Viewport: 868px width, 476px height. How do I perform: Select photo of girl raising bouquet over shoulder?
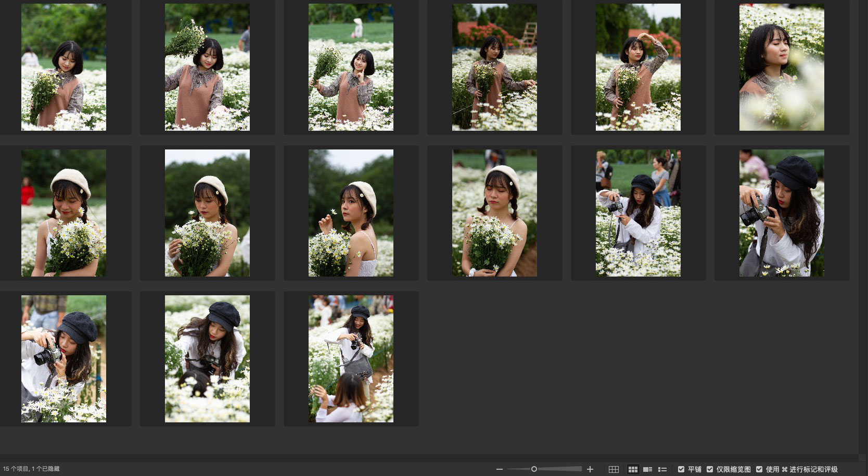tap(207, 67)
